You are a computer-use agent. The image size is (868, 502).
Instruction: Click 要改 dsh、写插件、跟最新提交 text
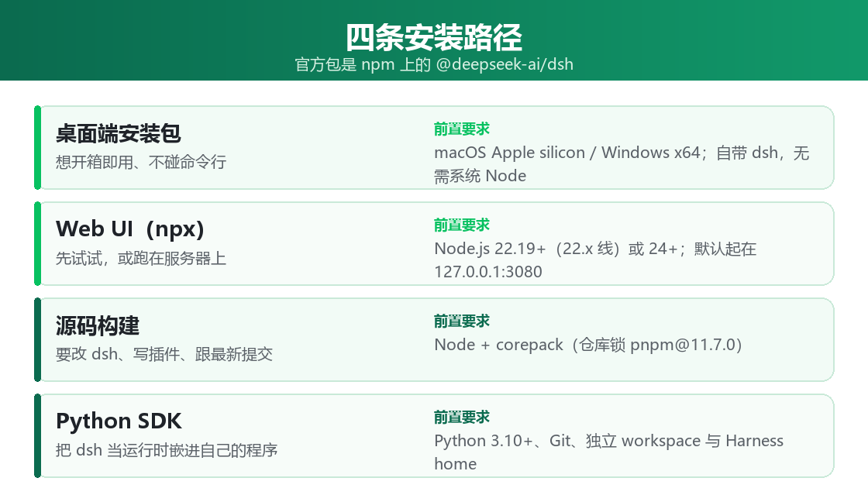[x=164, y=354]
